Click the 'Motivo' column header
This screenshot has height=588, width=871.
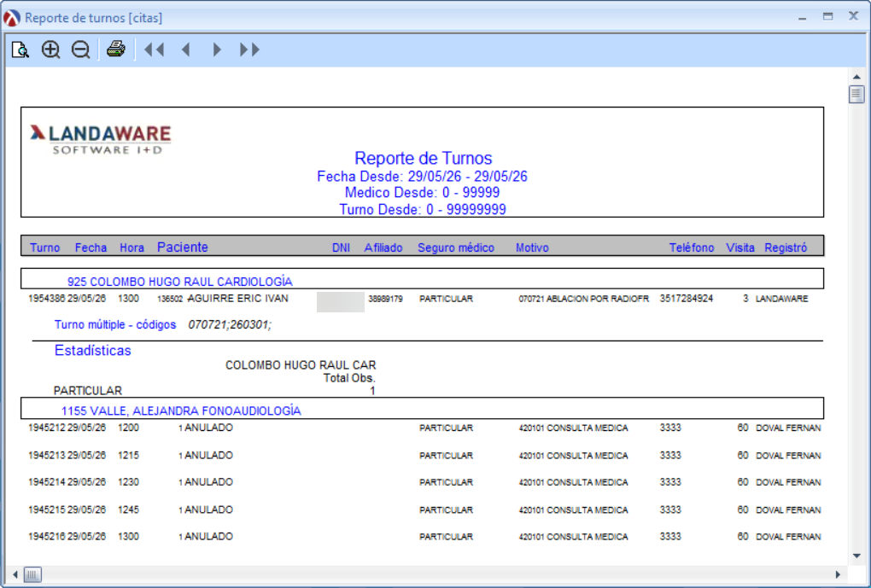click(x=532, y=247)
